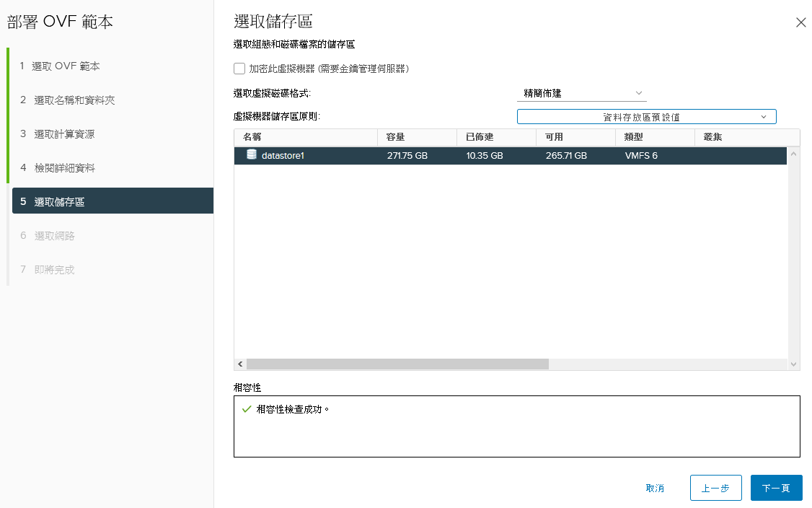The height and width of the screenshot is (508, 812).
Task: Open the 資料存放區預設值 storage policy dropdown
Action: pyautogui.click(x=646, y=117)
